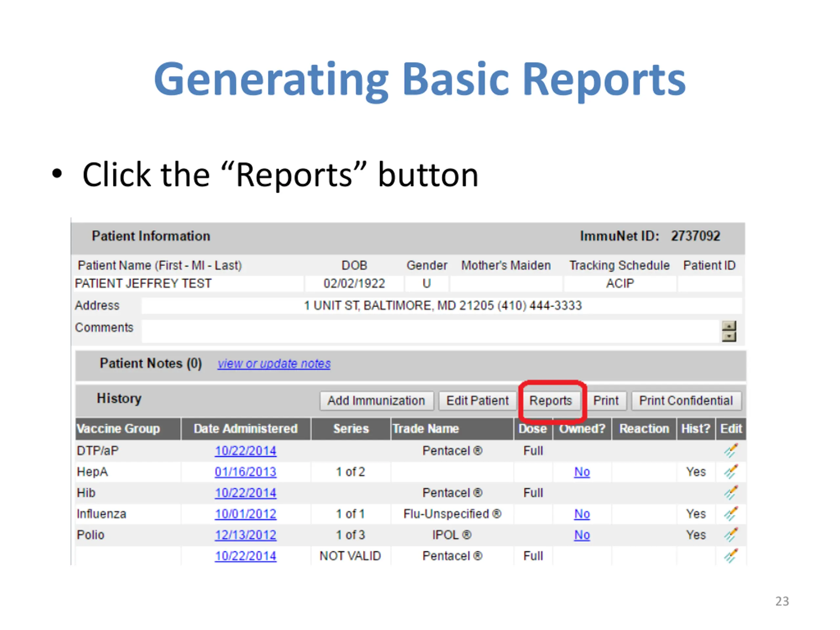Open NOT VALID row 10/22/2014 link
Image resolution: width=840 pixels, height=630 pixels.
pyautogui.click(x=246, y=556)
